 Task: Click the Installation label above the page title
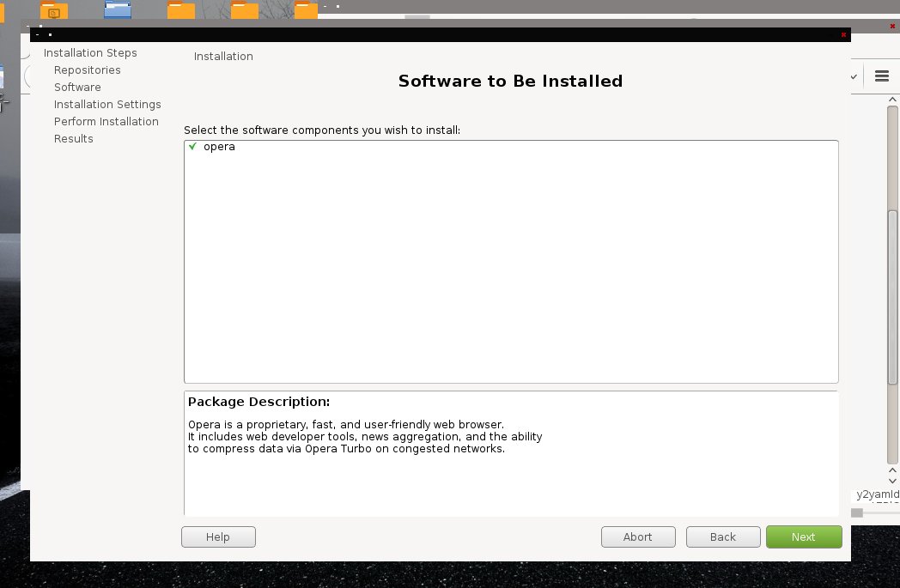pos(223,56)
